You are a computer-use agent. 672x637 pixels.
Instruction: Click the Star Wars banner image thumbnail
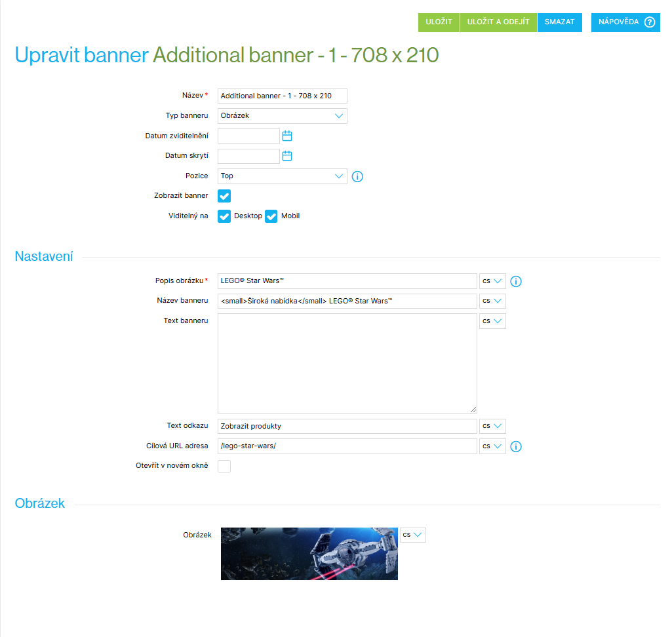point(309,554)
